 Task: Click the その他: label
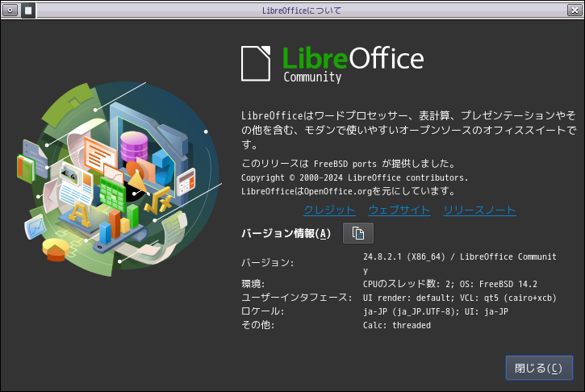click(x=257, y=325)
